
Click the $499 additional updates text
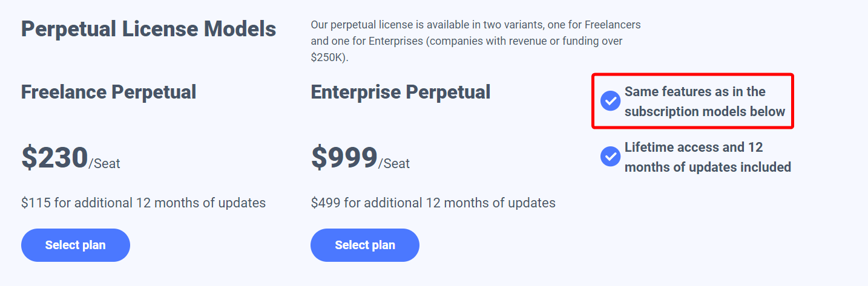point(433,203)
